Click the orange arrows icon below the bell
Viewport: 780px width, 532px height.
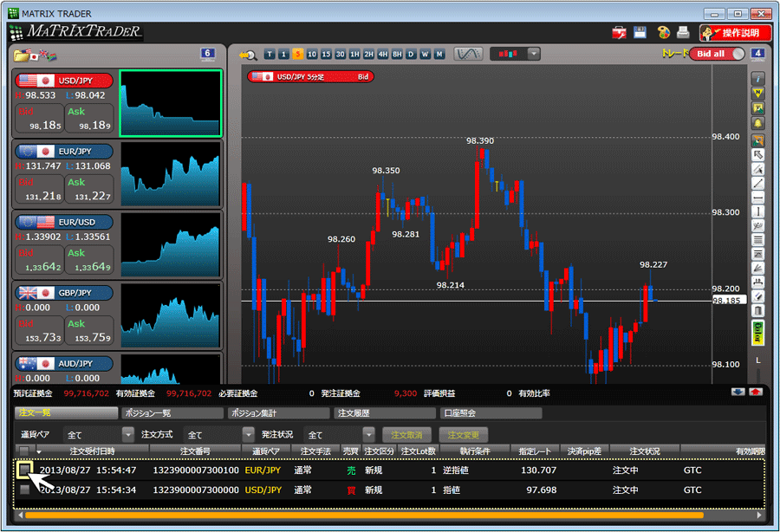757,140
